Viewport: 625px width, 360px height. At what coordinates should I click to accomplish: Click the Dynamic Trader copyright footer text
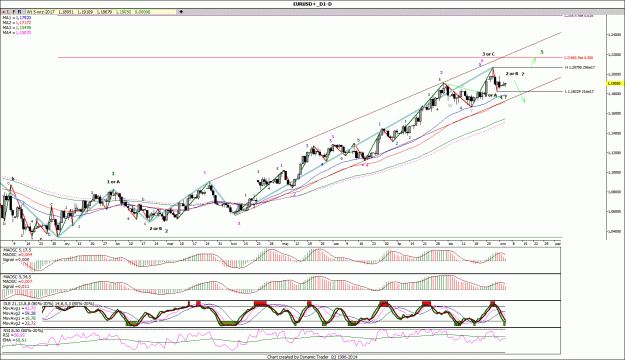tap(312, 357)
